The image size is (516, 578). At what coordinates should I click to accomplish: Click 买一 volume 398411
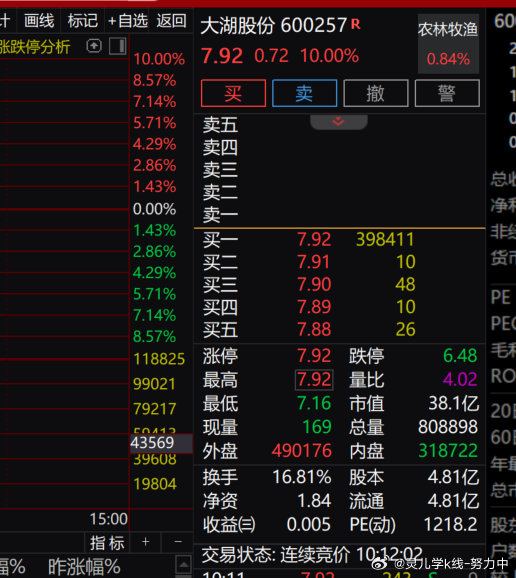click(x=385, y=240)
